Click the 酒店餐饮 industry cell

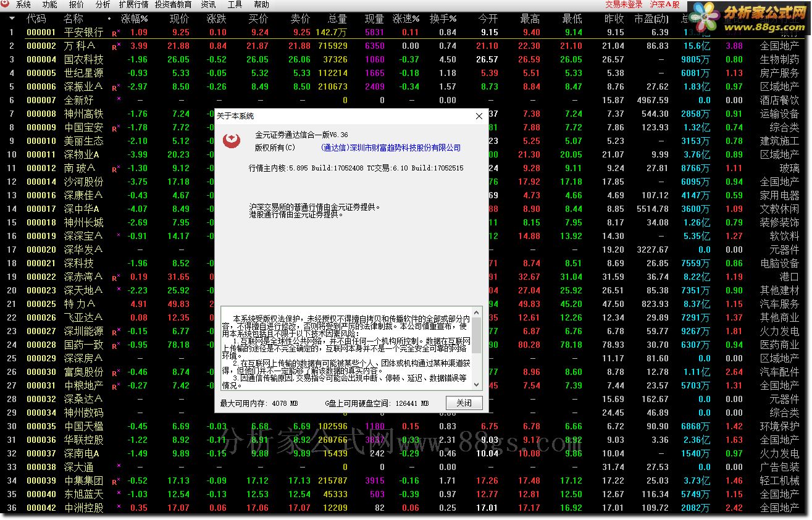point(779,100)
